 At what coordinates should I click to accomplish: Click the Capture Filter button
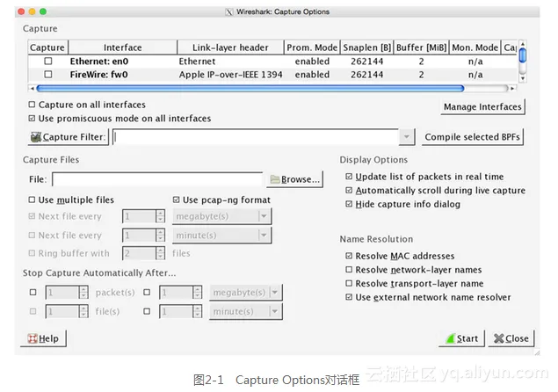point(69,137)
